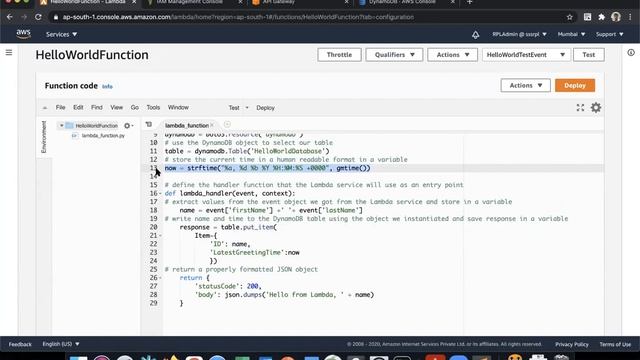Image resolution: width=640 pixels, height=360 pixels.
Task: Add a new editor tab with plus icon
Action: coord(227,124)
